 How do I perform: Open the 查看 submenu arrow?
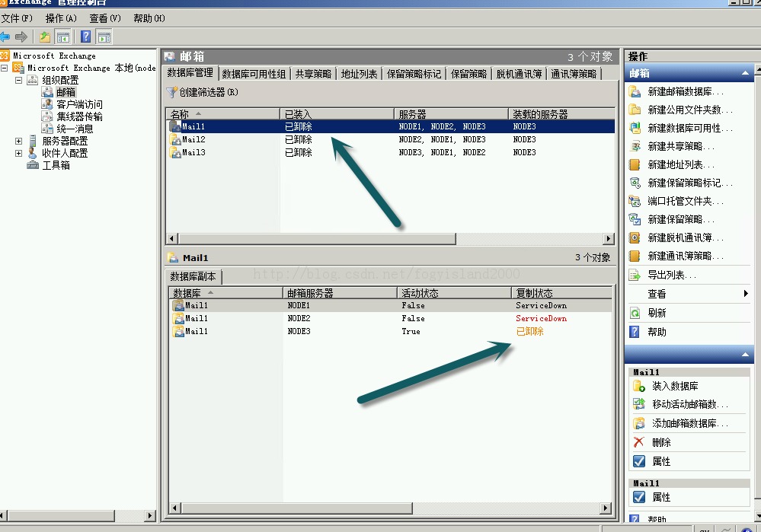point(746,294)
